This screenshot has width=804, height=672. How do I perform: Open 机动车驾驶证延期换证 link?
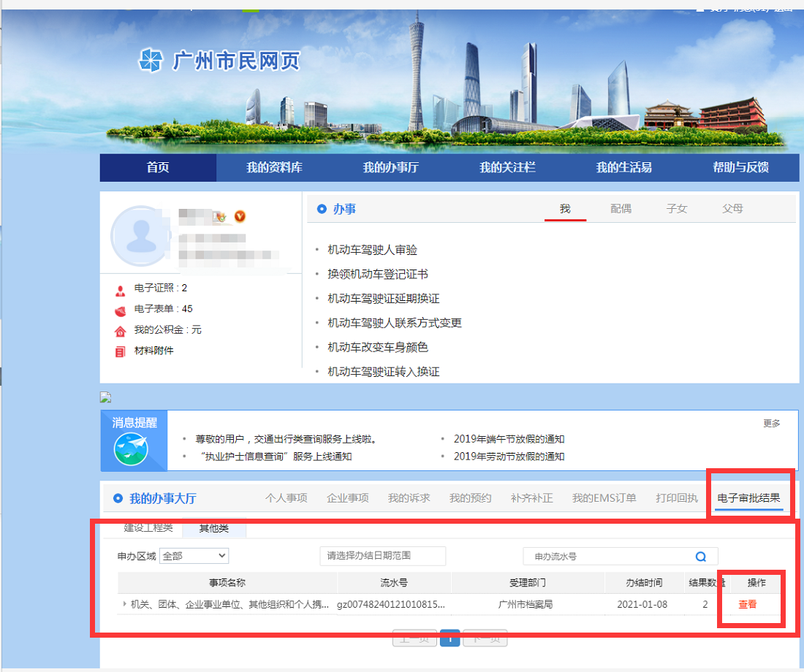pos(383,299)
